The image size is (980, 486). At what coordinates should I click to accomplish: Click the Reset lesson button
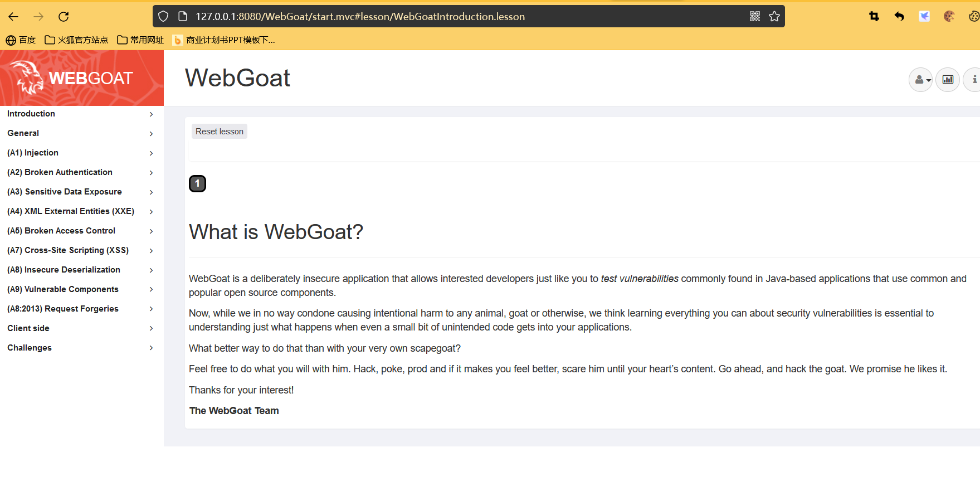tap(220, 132)
